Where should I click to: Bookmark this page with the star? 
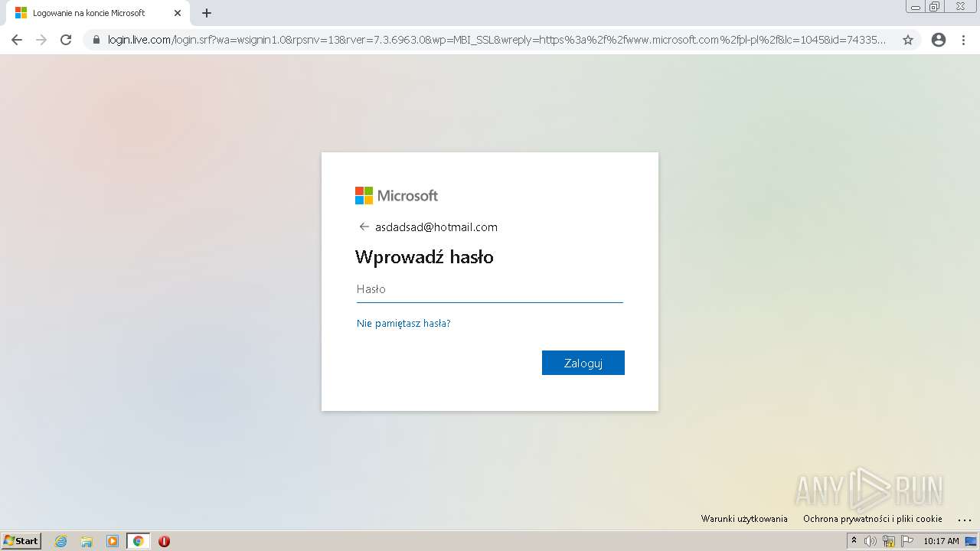coord(908,40)
